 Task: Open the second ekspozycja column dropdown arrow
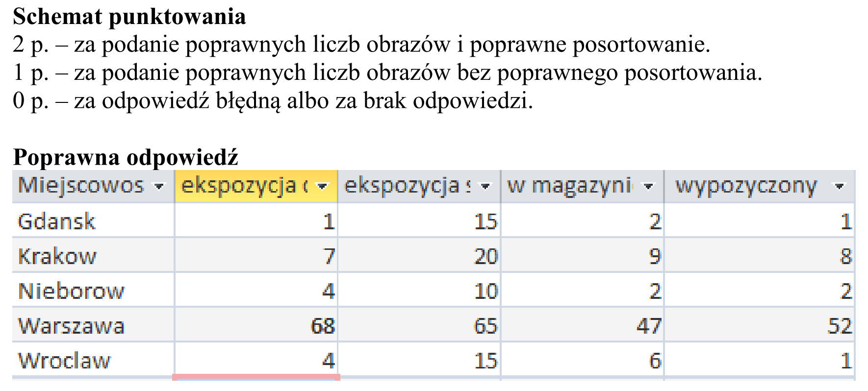click(x=485, y=187)
